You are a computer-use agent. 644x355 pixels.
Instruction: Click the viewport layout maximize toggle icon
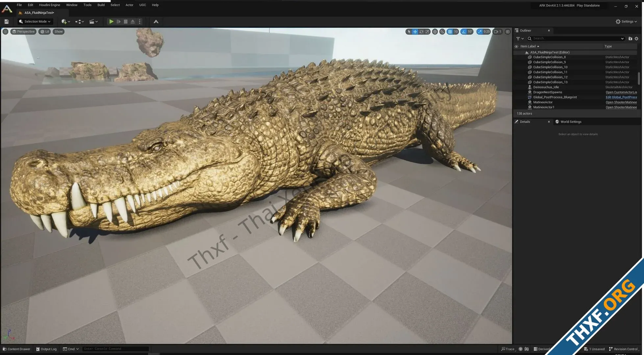pyautogui.click(x=508, y=32)
